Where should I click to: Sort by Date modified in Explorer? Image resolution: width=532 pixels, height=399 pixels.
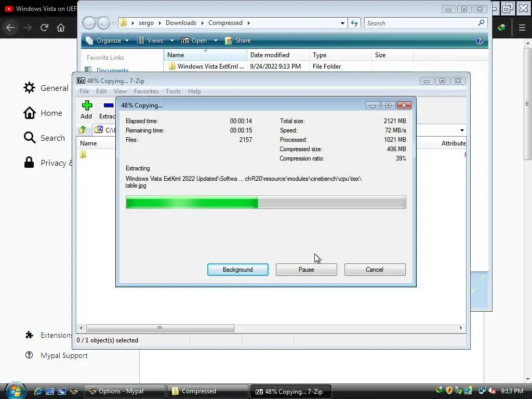278,55
